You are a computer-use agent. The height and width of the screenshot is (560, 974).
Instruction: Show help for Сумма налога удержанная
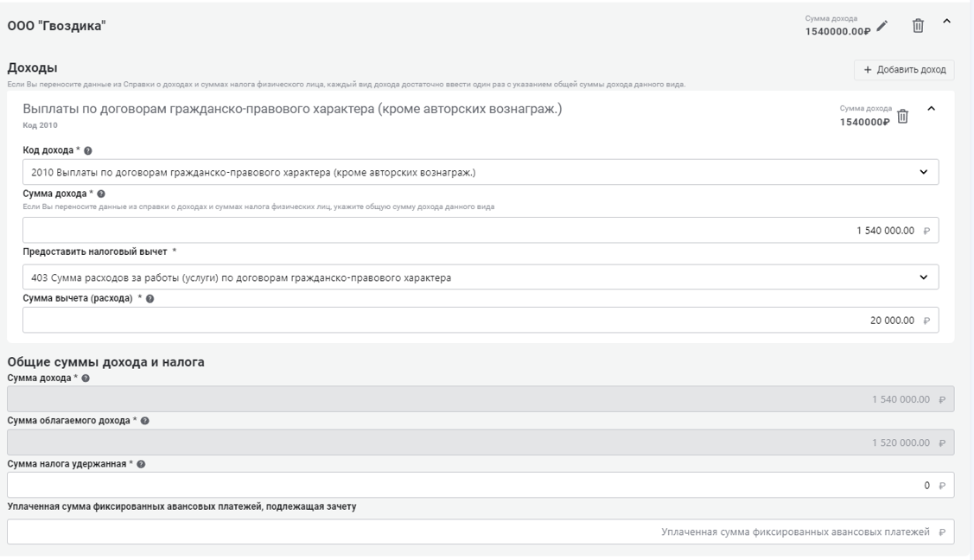tap(141, 464)
